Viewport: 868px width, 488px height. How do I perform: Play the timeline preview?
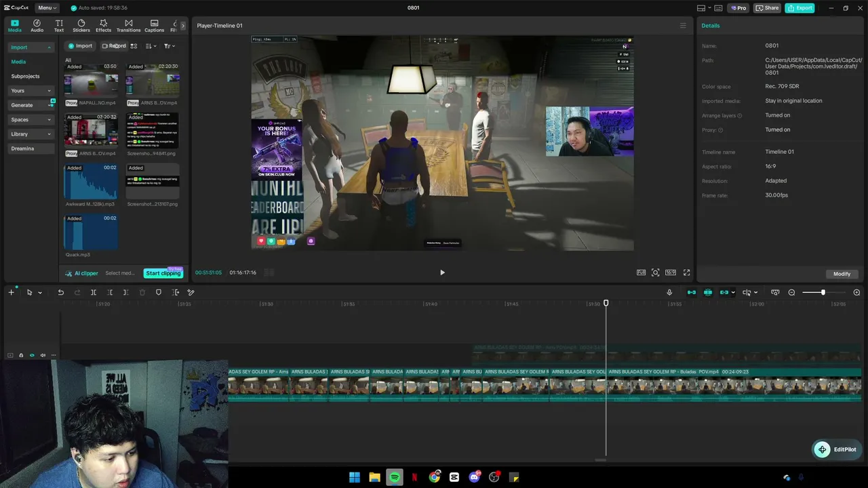click(442, 272)
